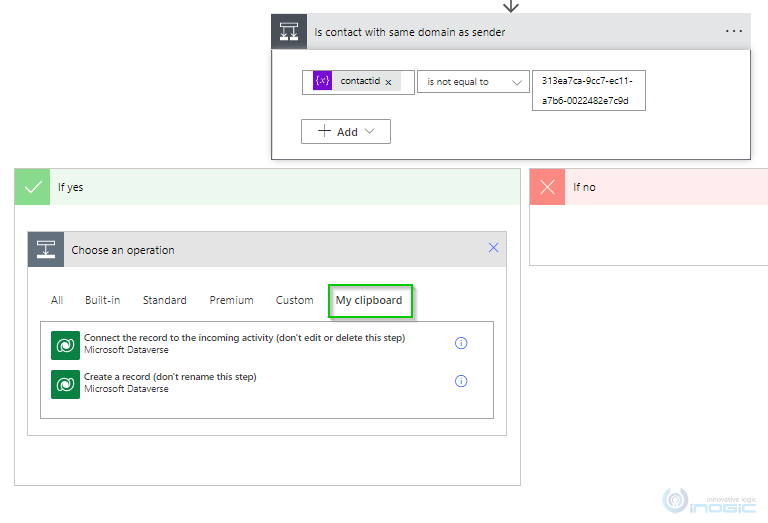
Task: Click the GUID value input field
Action: pyautogui.click(x=588, y=90)
